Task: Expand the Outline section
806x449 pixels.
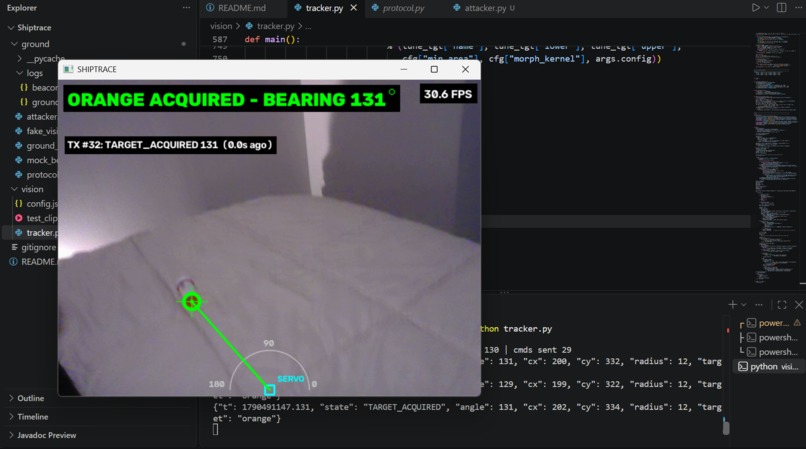Action: 30,398
